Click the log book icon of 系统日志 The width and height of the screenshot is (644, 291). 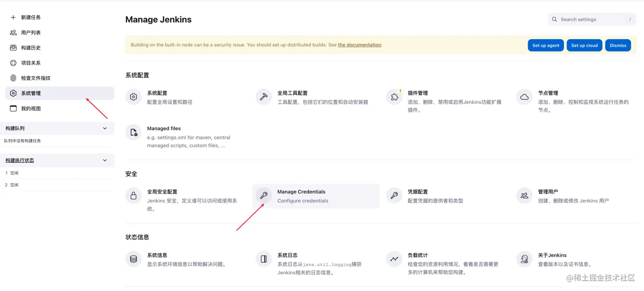coord(264,259)
